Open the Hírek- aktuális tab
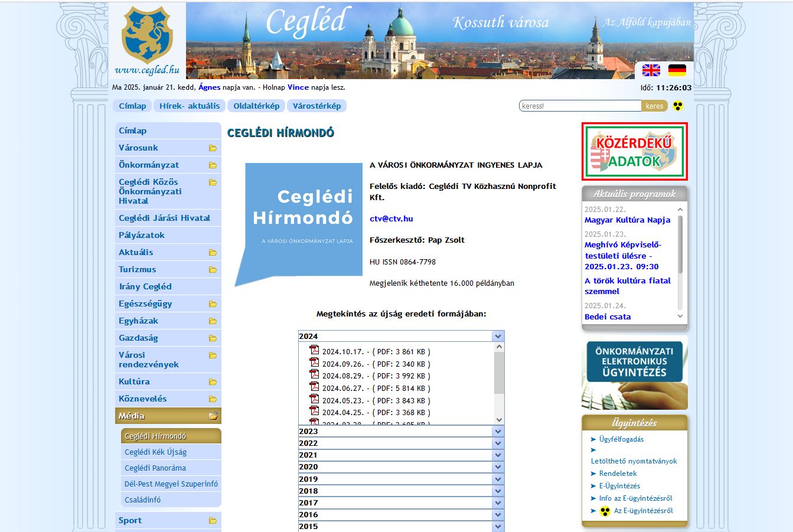 (190, 106)
